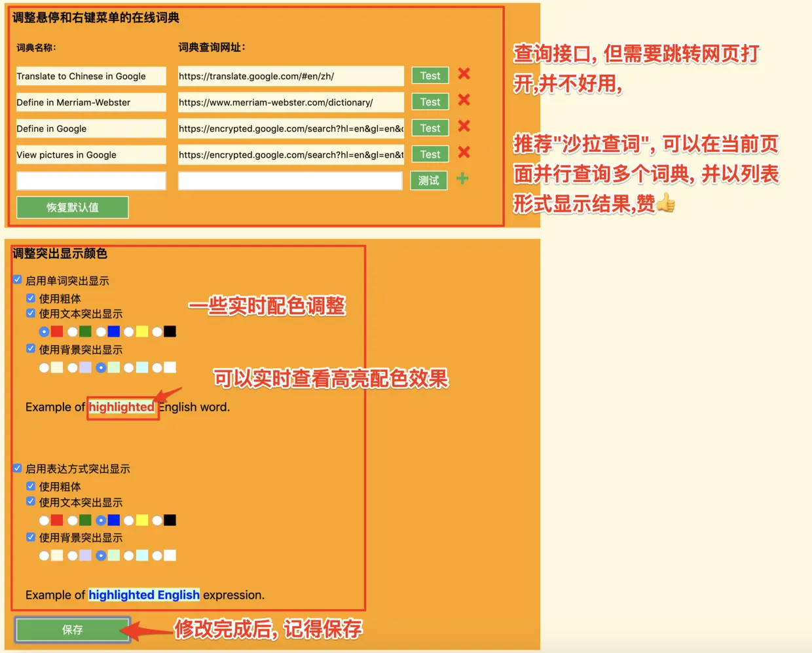Delete the Translate to Chinese in Google entry
The height and width of the screenshot is (653, 812).
click(464, 73)
